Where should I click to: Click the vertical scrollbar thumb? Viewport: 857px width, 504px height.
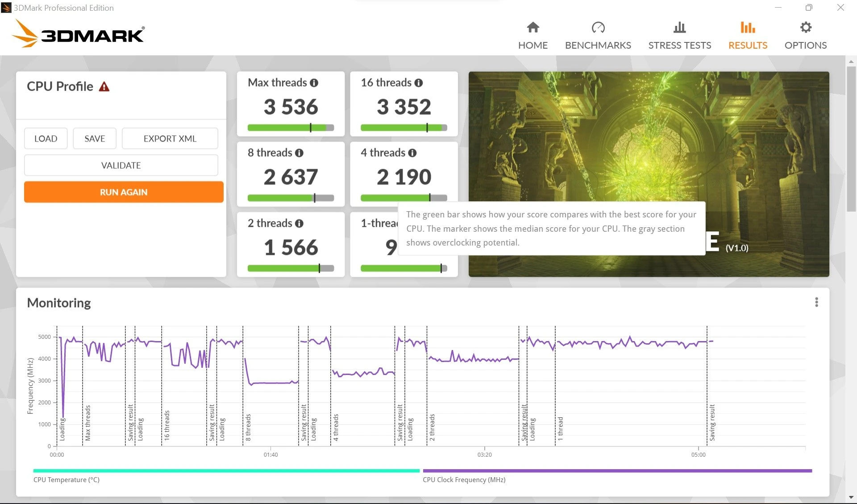click(x=851, y=139)
